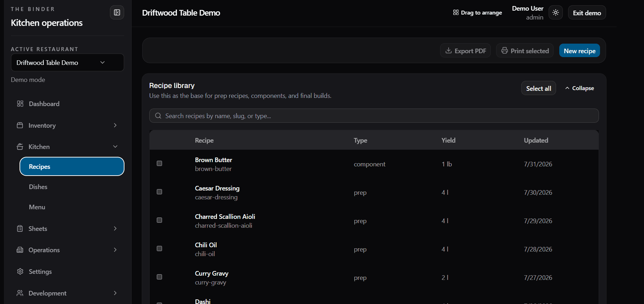The height and width of the screenshot is (304, 644).
Task: Open the Caesar Dressing recipe
Action: [x=217, y=188]
